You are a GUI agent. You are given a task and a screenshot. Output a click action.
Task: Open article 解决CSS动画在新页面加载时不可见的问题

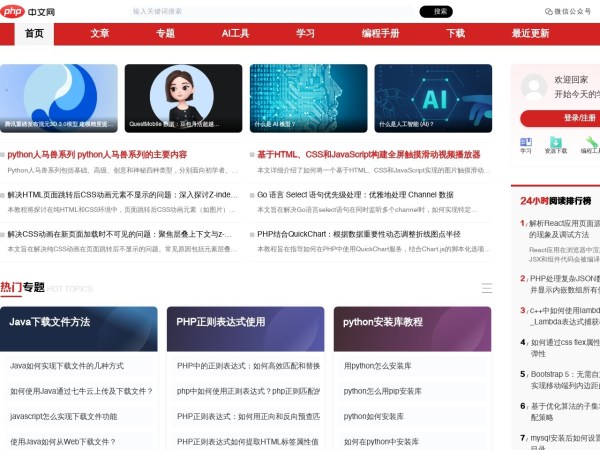pos(119,234)
